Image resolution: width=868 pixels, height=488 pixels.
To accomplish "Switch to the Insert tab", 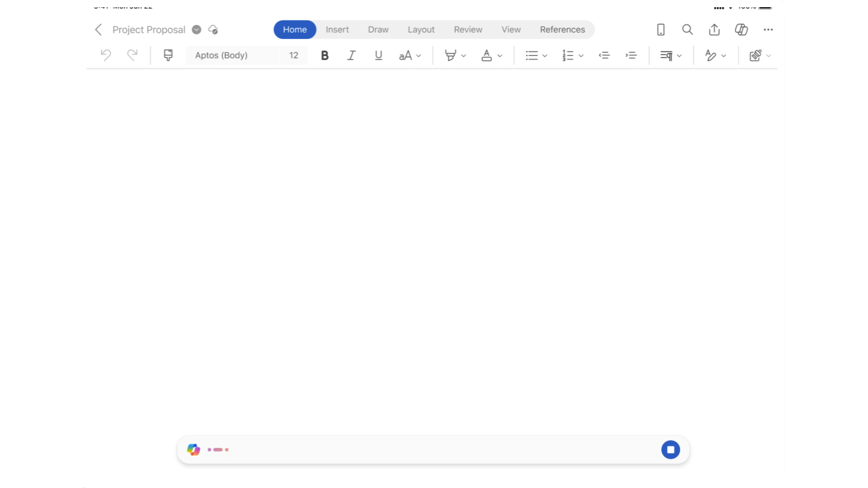I will click(337, 30).
